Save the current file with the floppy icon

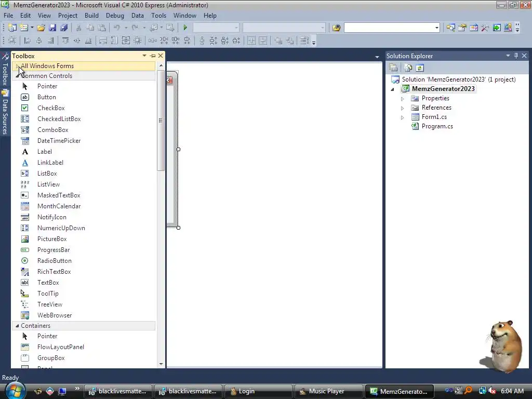tap(52, 28)
